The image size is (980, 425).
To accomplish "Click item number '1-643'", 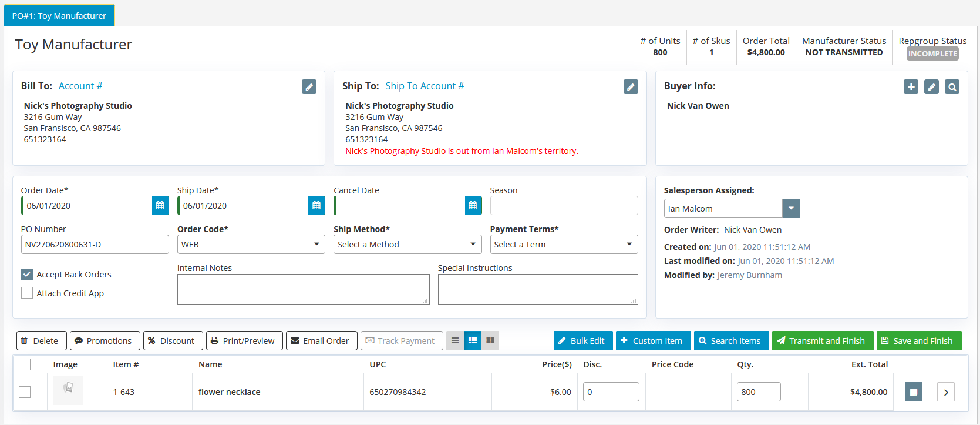I will pos(124,392).
